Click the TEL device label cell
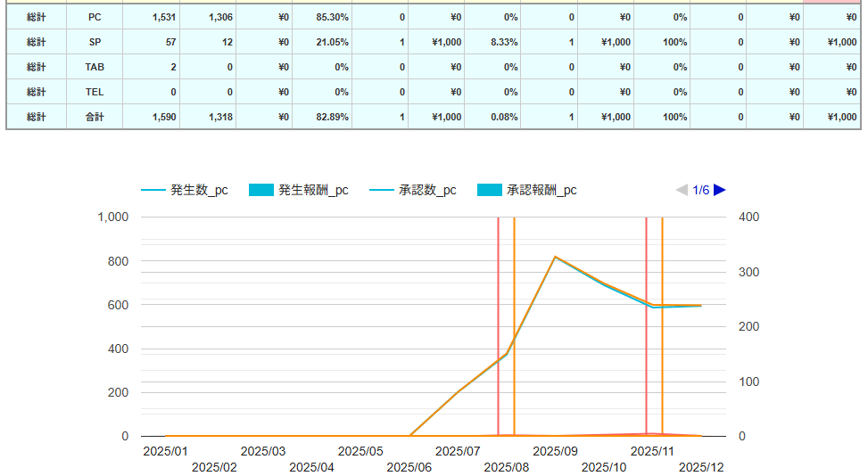This screenshot has height=476, width=868. click(x=95, y=92)
